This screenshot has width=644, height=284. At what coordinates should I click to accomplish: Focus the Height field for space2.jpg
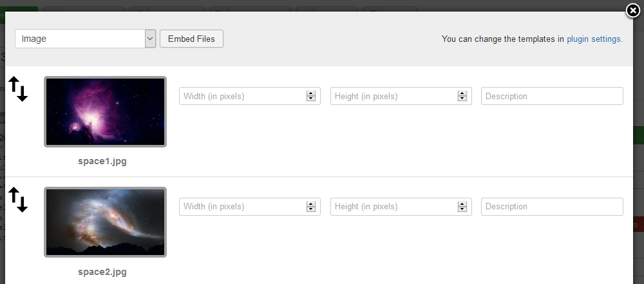[393, 207]
